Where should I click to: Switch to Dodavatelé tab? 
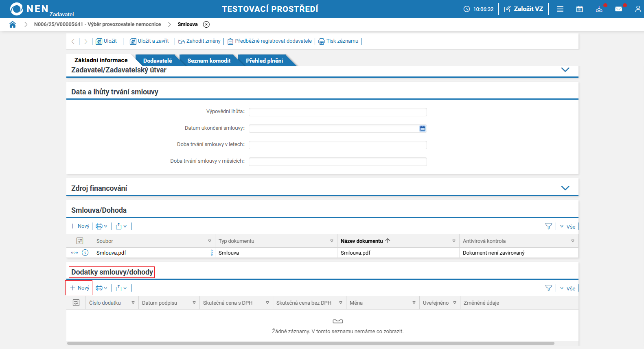[158, 61]
